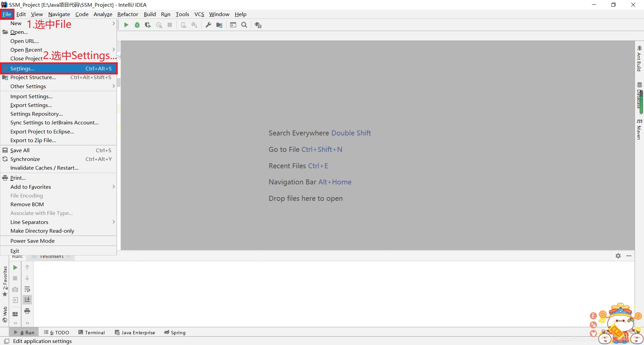
Task: Open the Maven side tool window
Action: pyautogui.click(x=639, y=129)
